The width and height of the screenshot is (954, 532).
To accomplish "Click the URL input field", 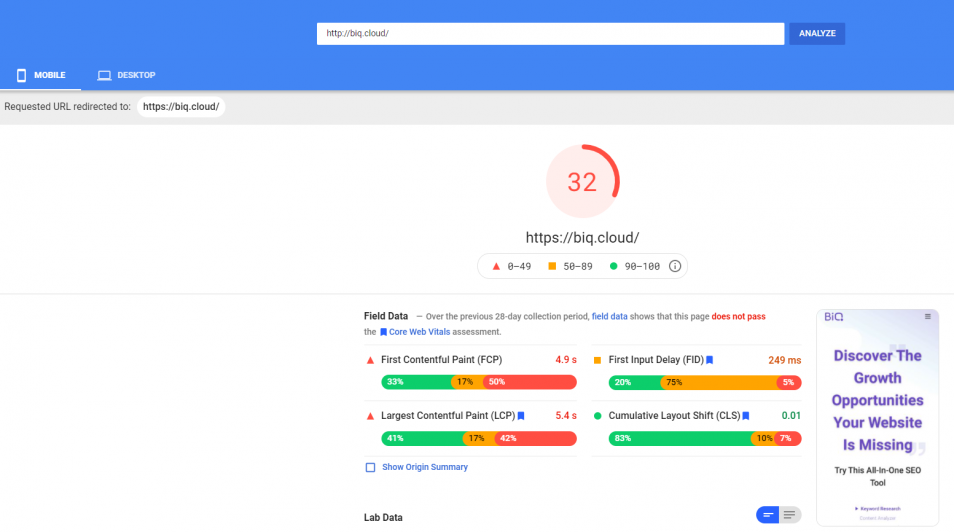I will [x=550, y=33].
